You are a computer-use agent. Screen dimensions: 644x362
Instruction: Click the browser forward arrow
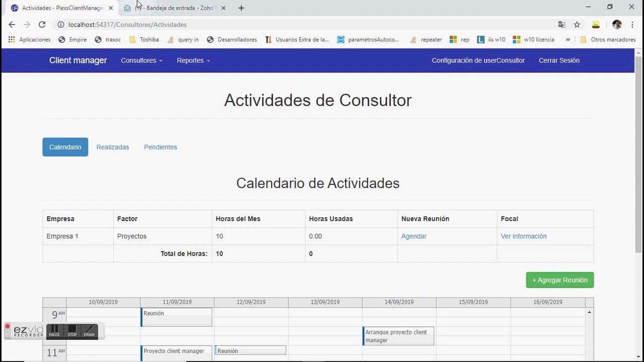27,25
